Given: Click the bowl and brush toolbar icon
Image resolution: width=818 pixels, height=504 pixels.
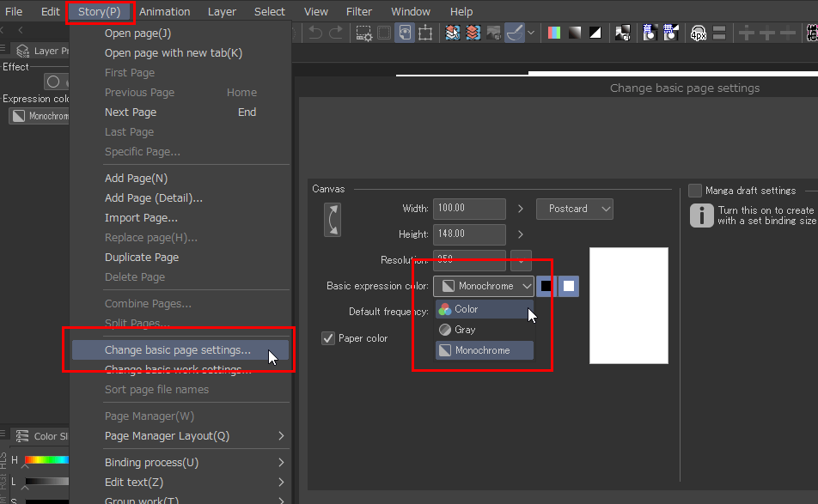Looking at the screenshot, I should tap(515, 33).
